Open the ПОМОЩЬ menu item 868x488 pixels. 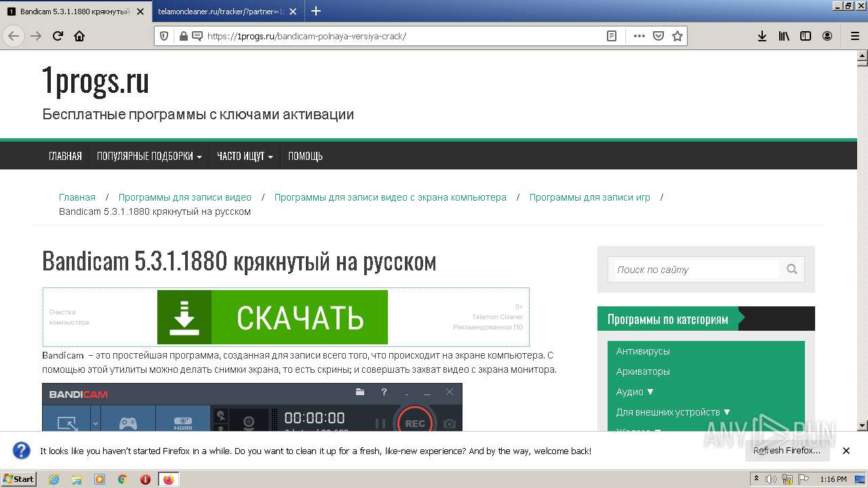[305, 156]
